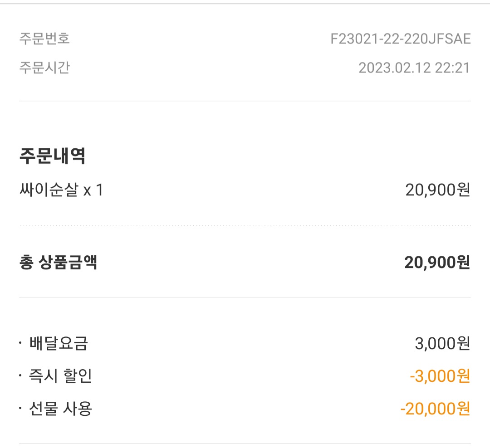Click the 배달요금 row label
The image size is (490, 448).
(x=59, y=343)
